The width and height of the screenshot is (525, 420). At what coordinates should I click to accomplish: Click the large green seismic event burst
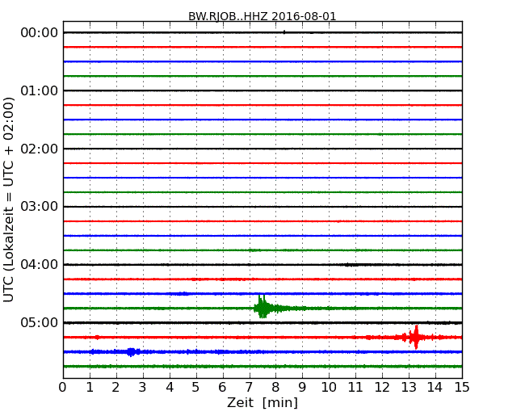point(262,306)
